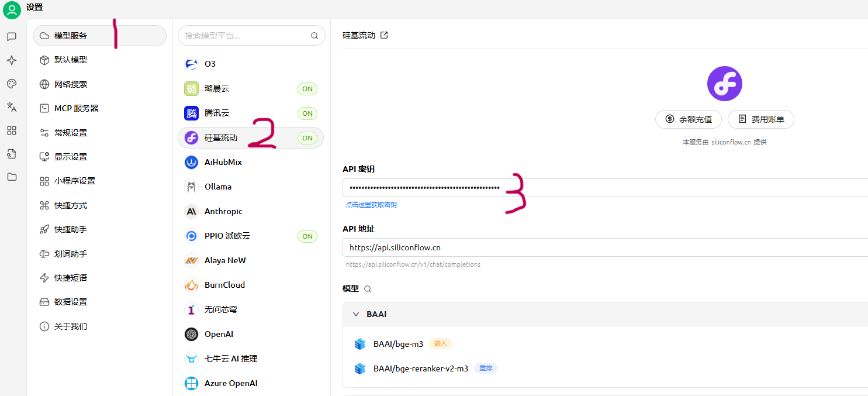Toggle the 腾讯云 provider switch off
This screenshot has width=868, height=396.
point(307,113)
